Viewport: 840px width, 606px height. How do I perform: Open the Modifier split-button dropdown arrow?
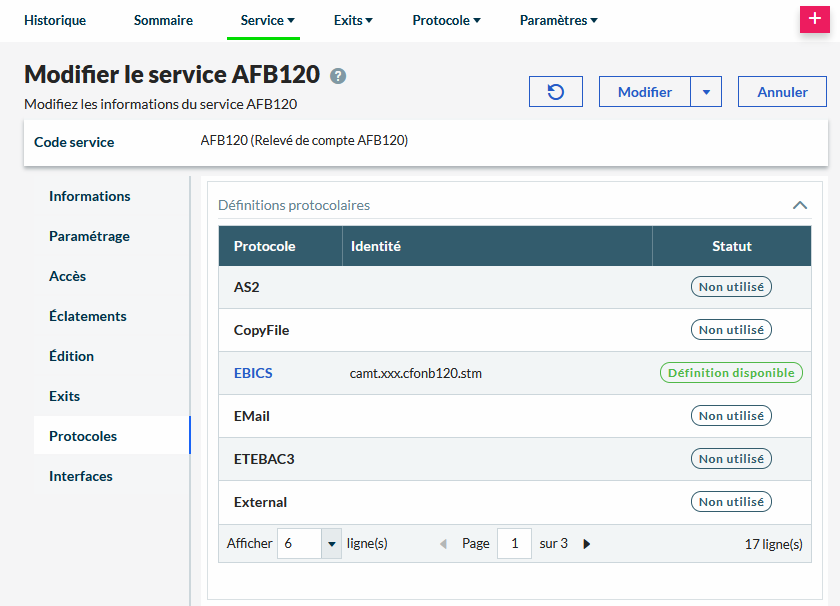(705, 92)
